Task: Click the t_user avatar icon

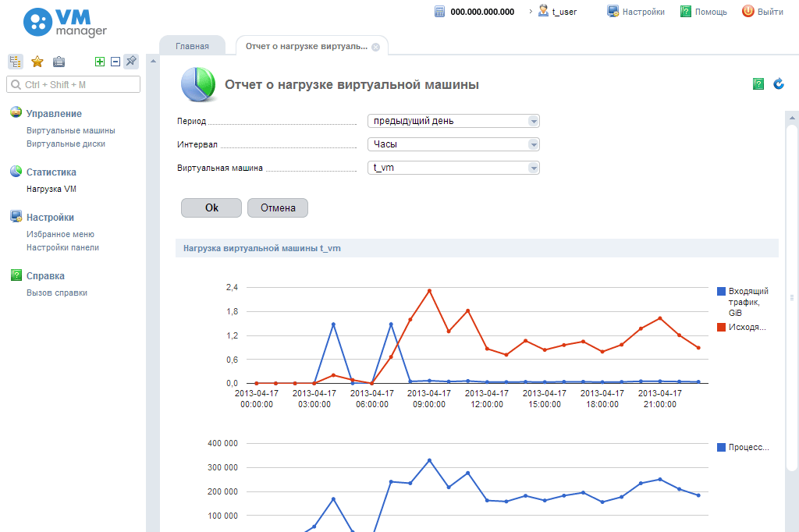Action: [543, 11]
